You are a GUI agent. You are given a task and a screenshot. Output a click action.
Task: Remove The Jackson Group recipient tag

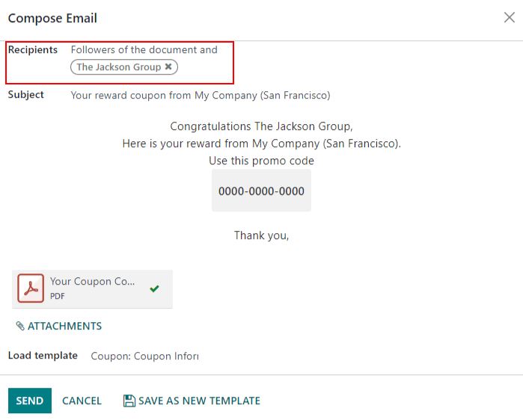pyautogui.click(x=168, y=67)
